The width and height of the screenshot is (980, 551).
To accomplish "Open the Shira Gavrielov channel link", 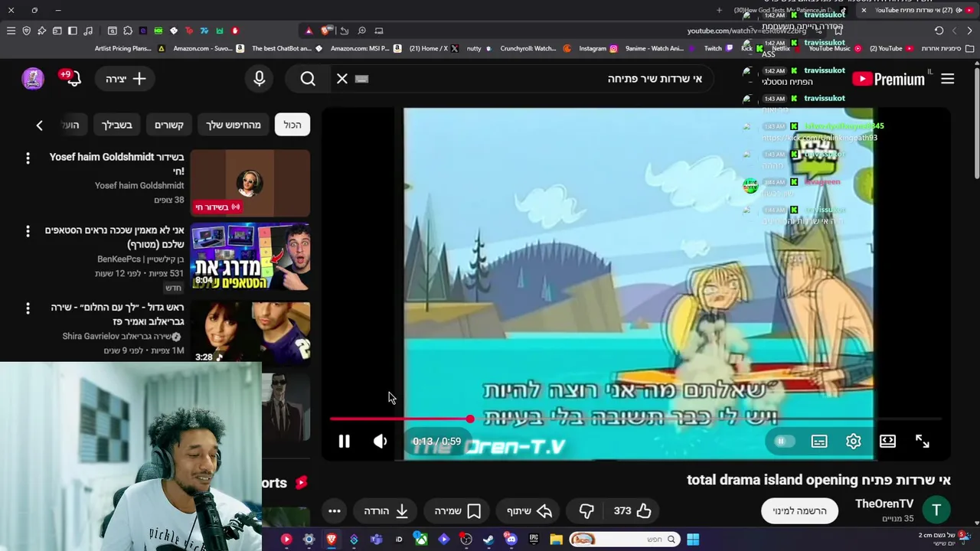I will 117,336.
